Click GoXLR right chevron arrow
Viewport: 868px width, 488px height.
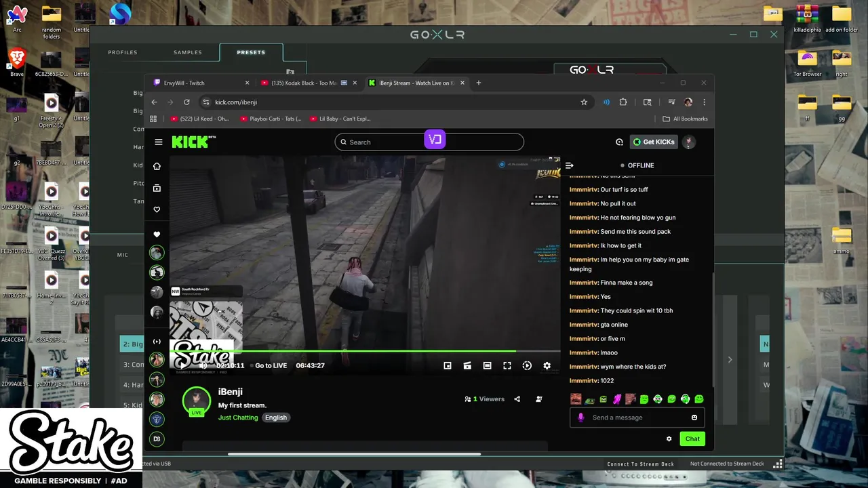(730, 359)
